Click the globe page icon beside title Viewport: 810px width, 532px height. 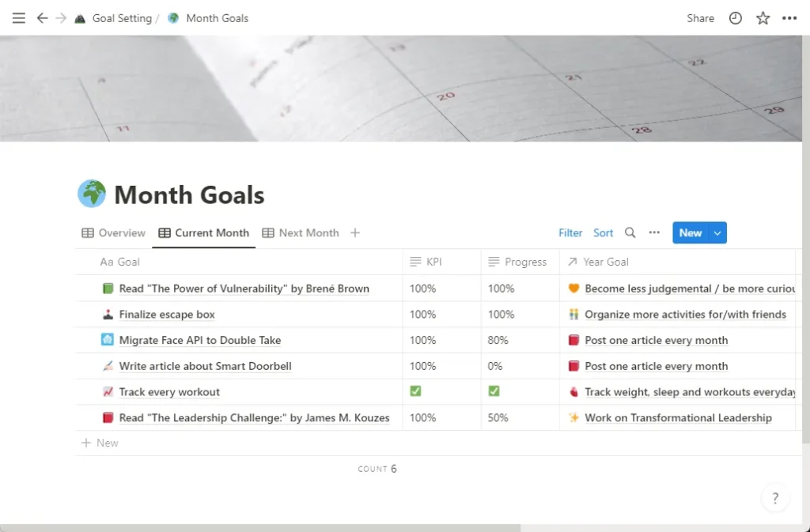(x=92, y=194)
